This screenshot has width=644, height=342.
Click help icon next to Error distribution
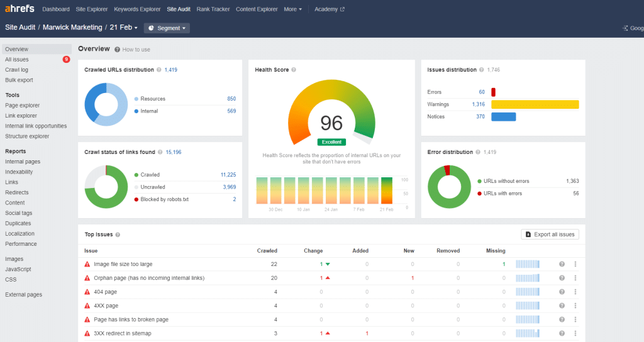478,152
